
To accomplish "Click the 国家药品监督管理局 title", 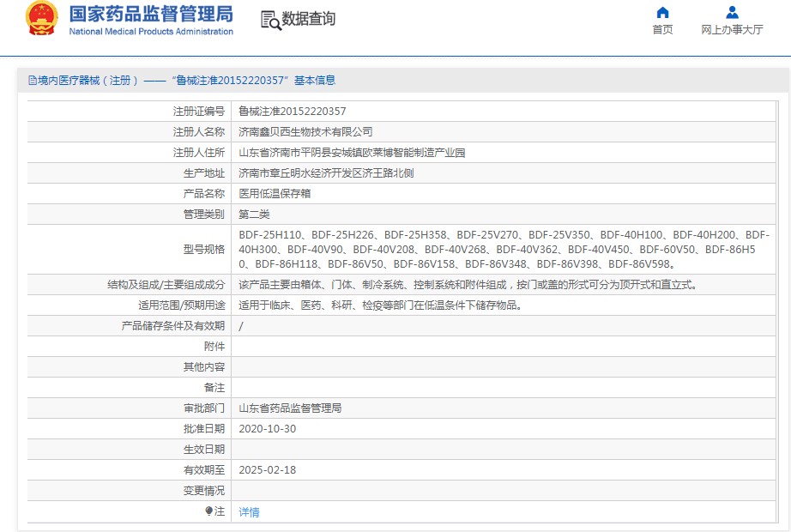I will click(151, 14).
